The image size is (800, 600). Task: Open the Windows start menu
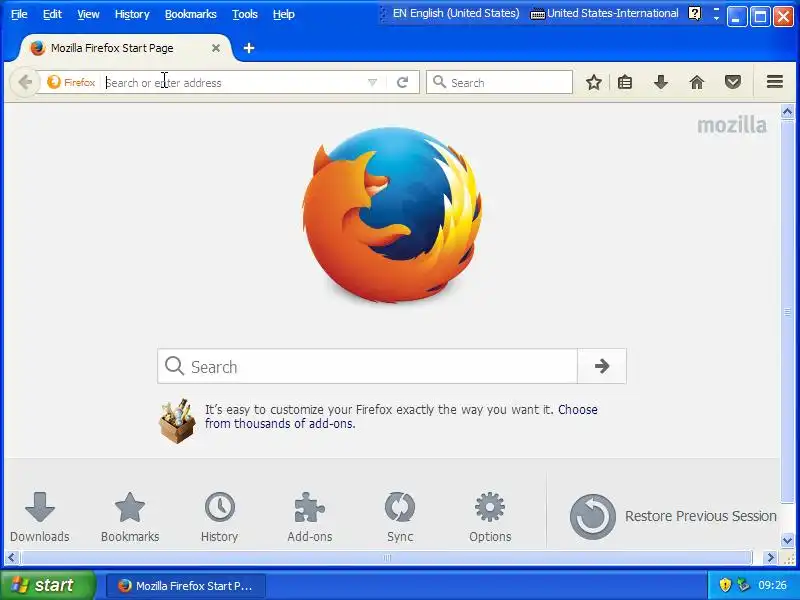[x=47, y=585]
